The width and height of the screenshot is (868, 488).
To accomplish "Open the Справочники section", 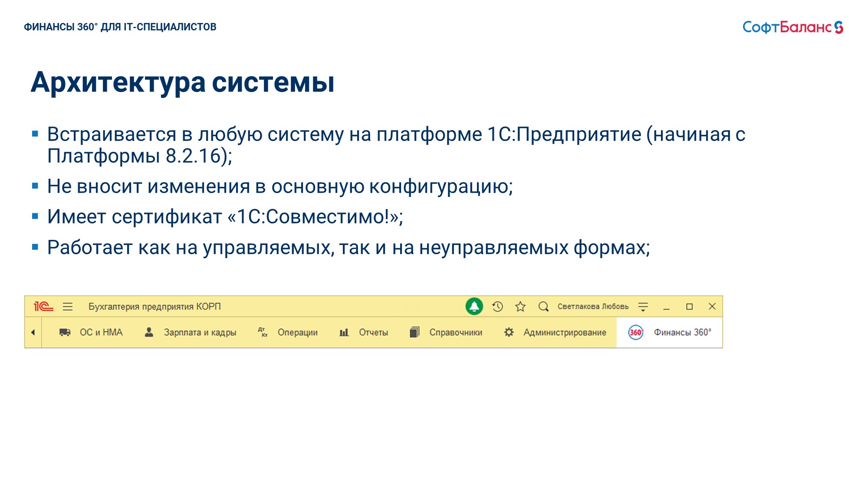I will click(456, 332).
